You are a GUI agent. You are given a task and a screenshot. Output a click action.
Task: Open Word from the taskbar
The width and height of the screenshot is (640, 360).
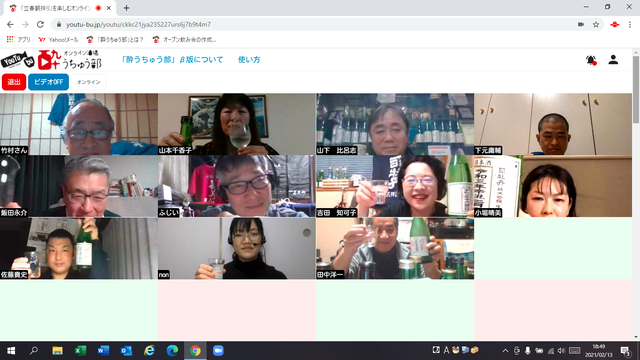(103, 351)
